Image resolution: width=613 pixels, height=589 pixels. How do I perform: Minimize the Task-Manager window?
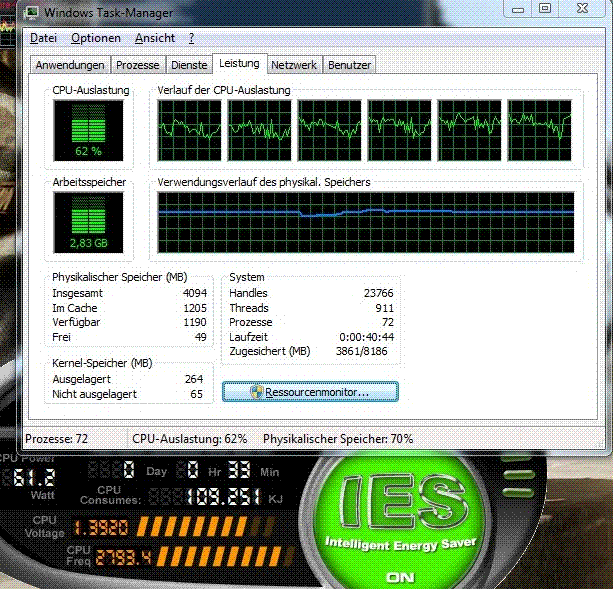pyautogui.click(x=518, y=9)
